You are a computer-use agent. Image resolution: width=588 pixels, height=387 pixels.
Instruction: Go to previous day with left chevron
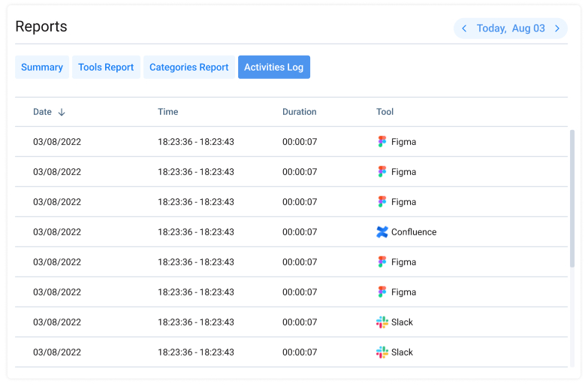point(464,29)
